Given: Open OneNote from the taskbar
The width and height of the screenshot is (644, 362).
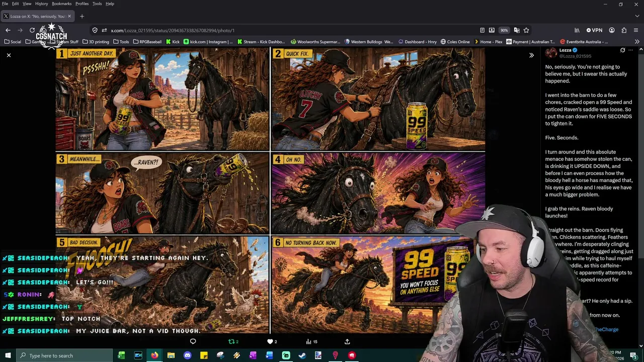Looking at the screenshot, I should tap(253, 355).
